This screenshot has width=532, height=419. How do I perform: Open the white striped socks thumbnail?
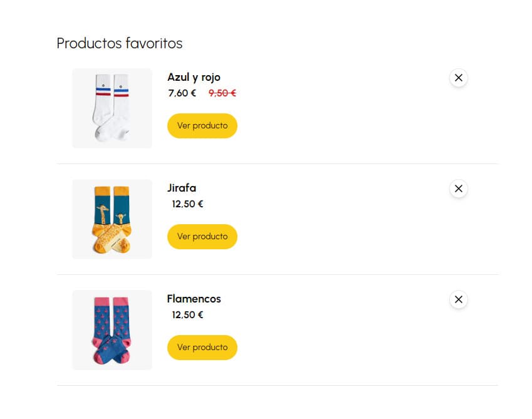click(x=112, y=108)
